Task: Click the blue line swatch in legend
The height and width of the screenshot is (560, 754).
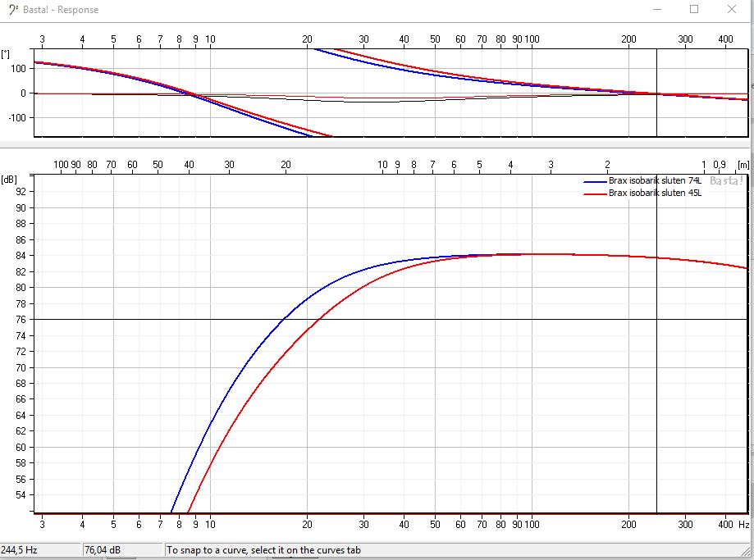Action: tap(596, 182)
